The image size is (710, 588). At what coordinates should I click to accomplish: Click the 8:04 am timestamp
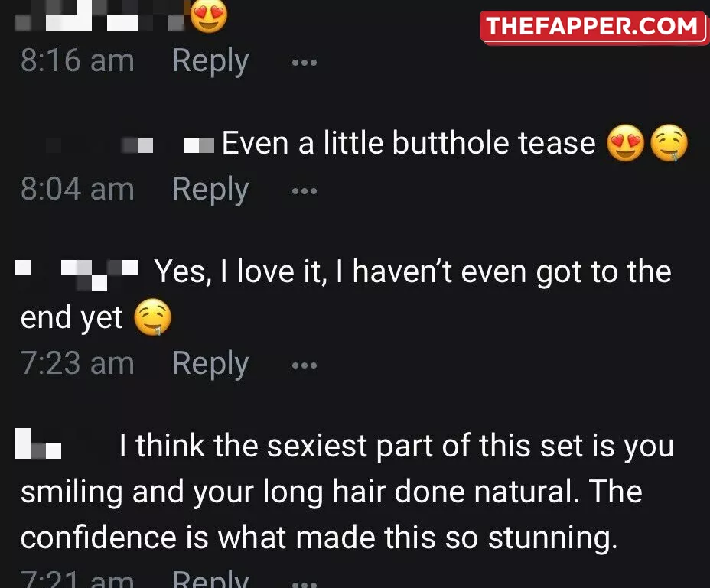coord(77,189)
